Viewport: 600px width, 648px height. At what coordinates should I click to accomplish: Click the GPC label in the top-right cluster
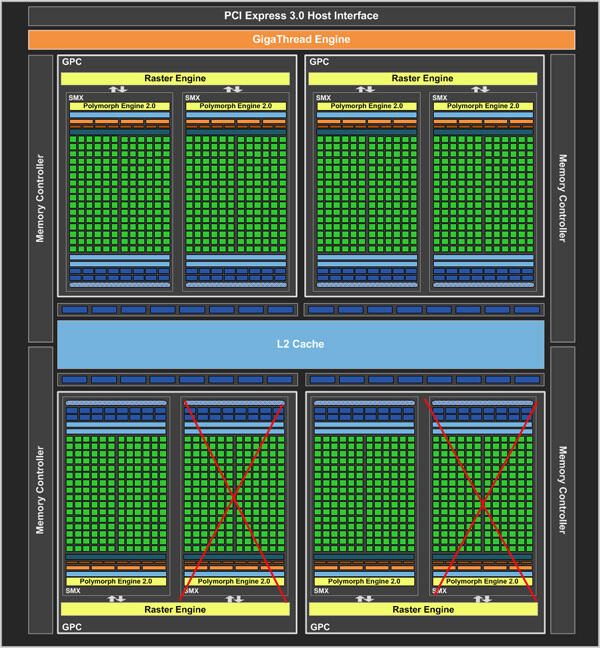(x=319, y=62)
